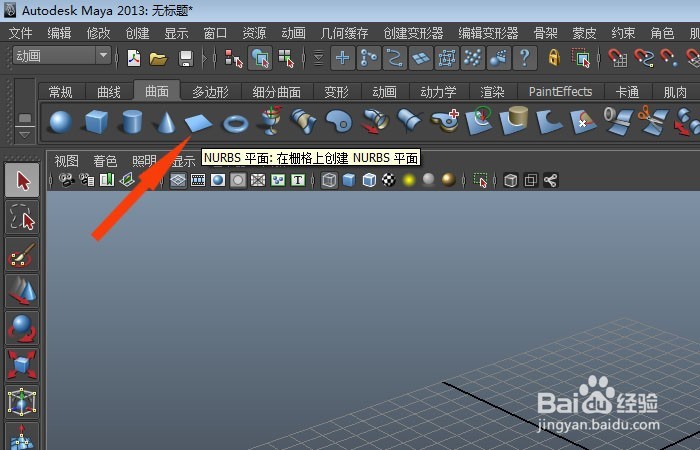Toggle the surfaces selection mask

(421, 58)
